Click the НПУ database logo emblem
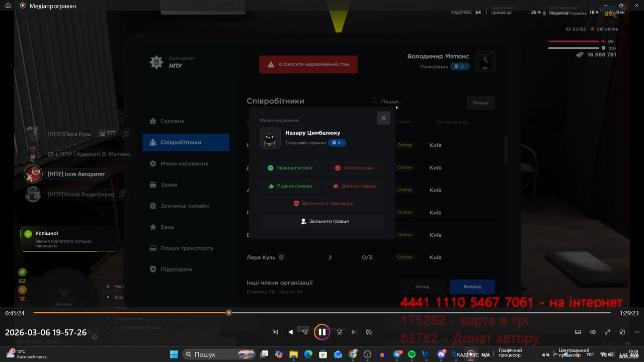 [156, 62]
